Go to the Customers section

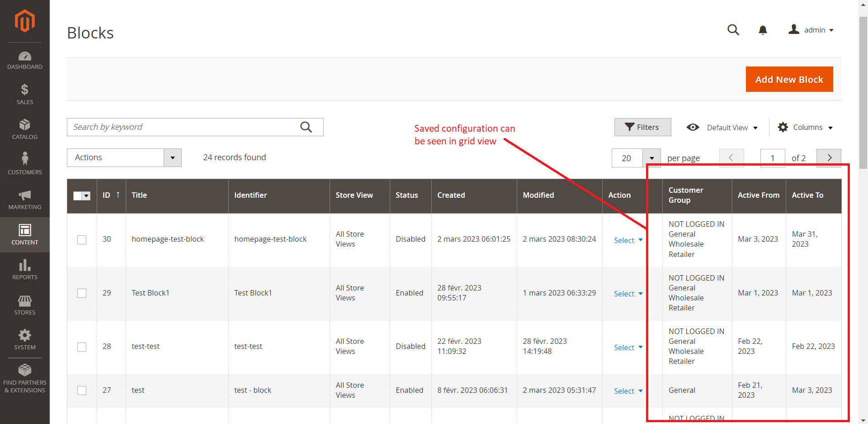point(25,163)
